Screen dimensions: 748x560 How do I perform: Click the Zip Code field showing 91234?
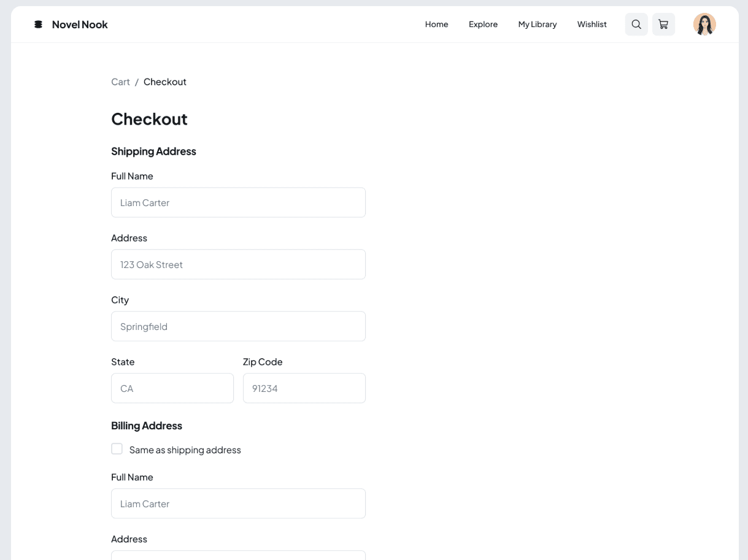point(304,388)
